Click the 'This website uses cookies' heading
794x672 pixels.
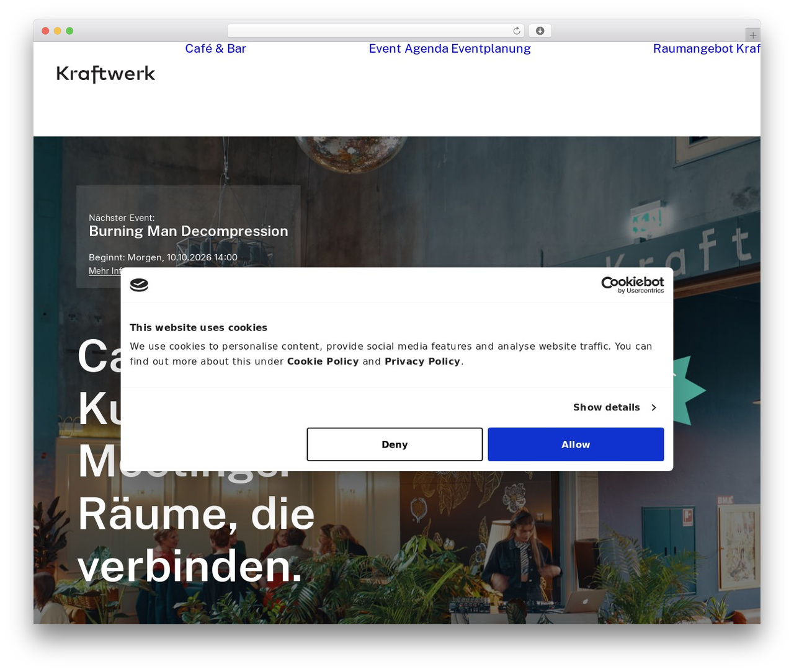pyautogui.click(x=198, y=327)
